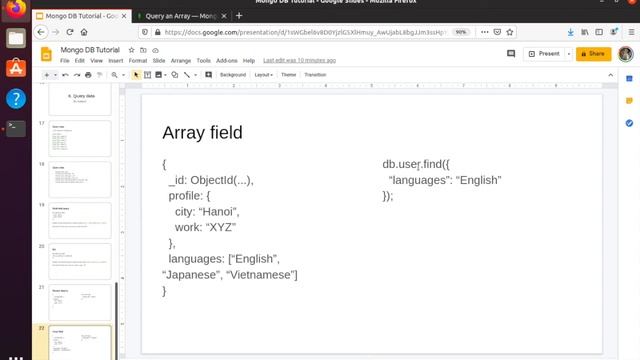The width and height of the screenshot is (640, 360).
Task: Select the line tool
Action: [187, 75]
